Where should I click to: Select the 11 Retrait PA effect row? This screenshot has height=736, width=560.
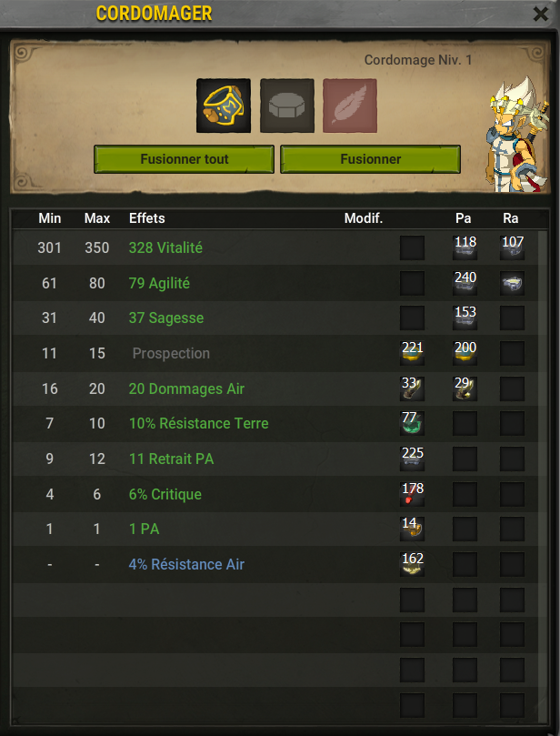275,459
